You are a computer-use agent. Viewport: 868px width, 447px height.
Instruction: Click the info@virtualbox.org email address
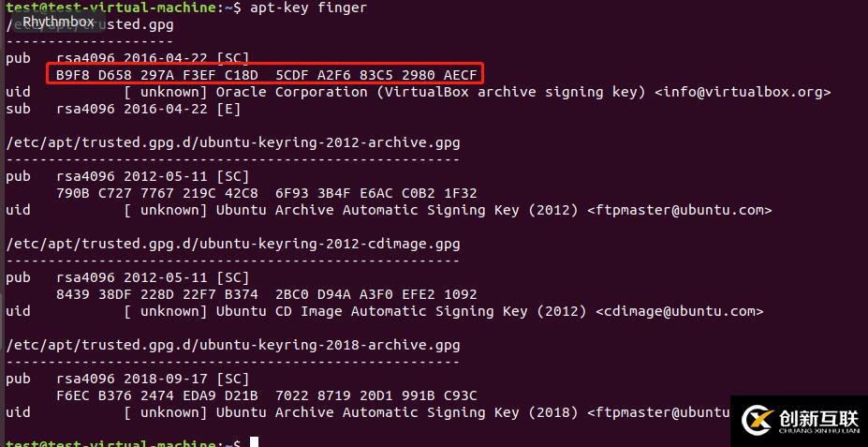743,92
